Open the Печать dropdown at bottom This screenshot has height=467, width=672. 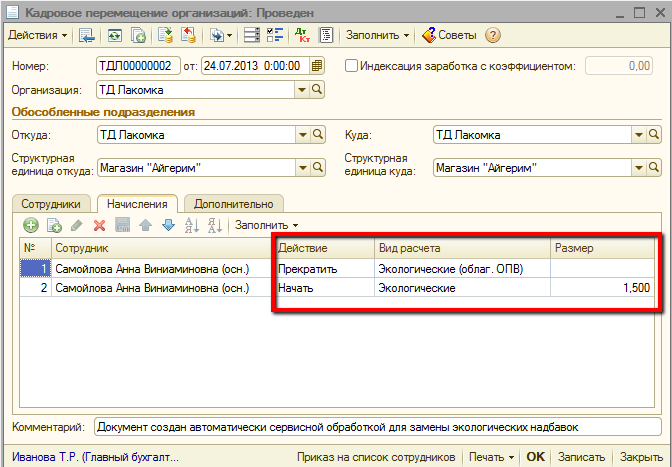(491, 457)
